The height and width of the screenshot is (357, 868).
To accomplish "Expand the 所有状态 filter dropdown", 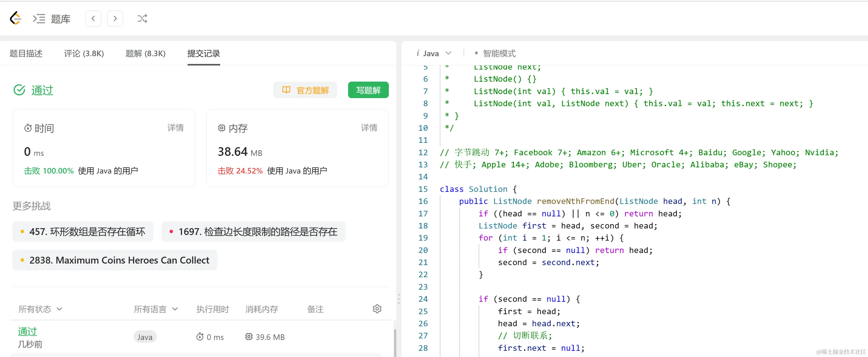I will [40, 309].
